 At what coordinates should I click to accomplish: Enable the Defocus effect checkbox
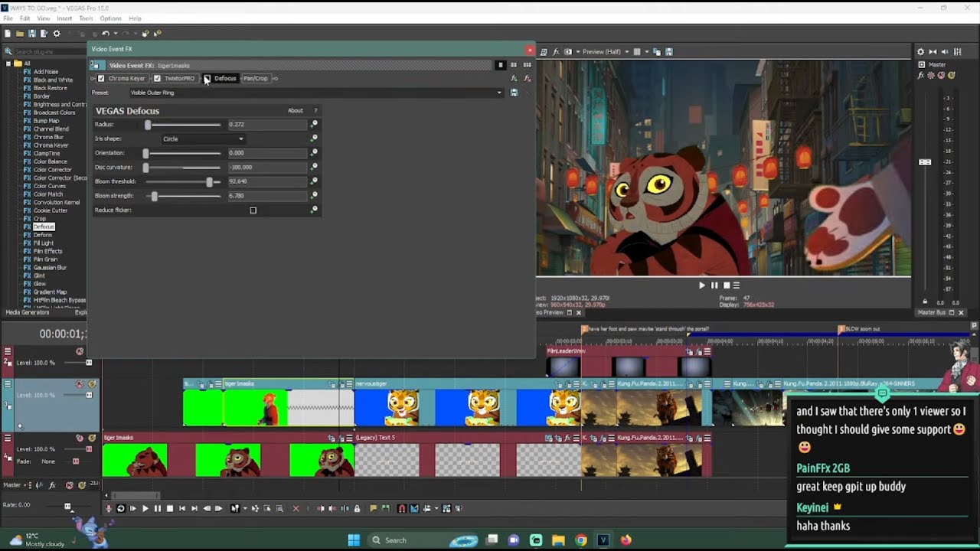click(x=207, y=78)
